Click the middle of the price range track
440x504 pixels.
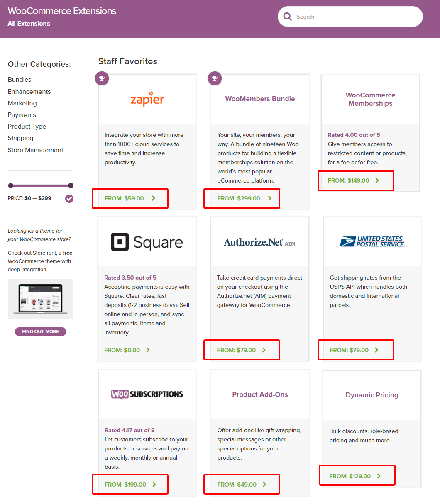tap(41, 186)
